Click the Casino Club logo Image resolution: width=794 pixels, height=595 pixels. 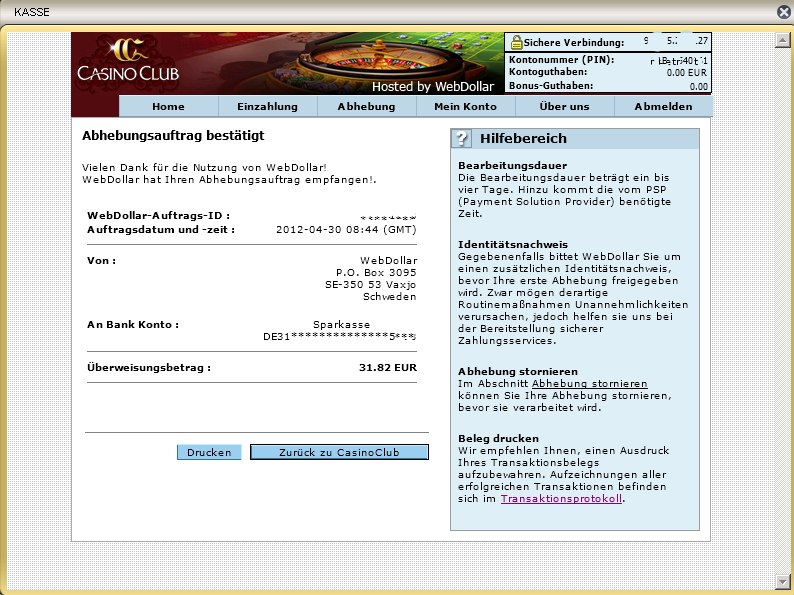[x=128, y=60]
